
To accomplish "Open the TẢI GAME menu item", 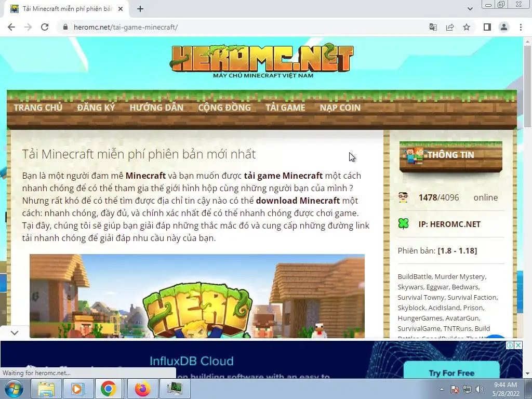I will [x=285, y=108].
